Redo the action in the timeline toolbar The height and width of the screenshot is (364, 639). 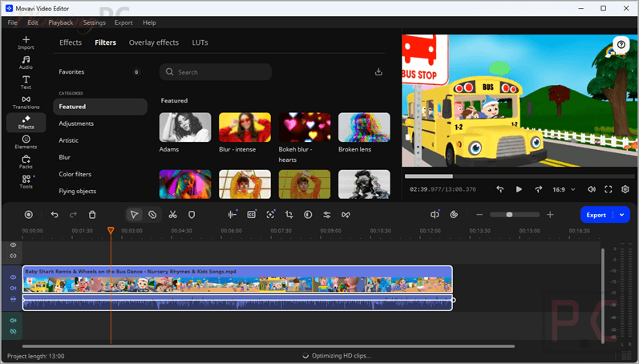(73, 215)
